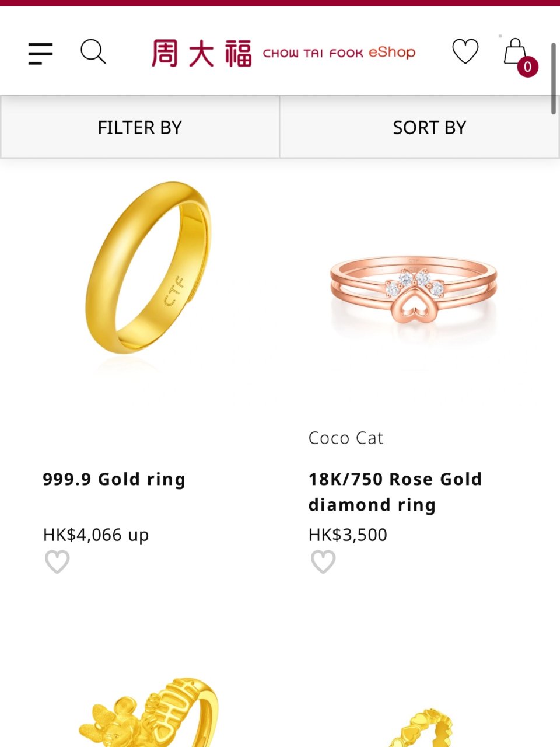Click the search magnifier icon

click(x=93, y=52)
